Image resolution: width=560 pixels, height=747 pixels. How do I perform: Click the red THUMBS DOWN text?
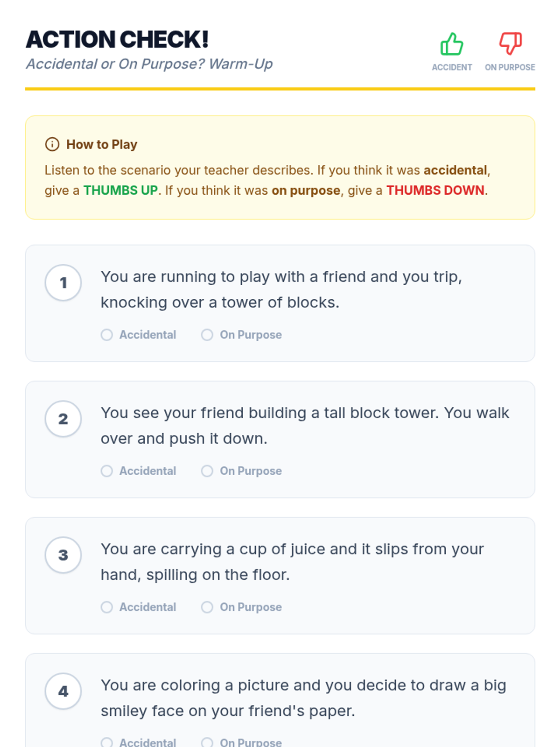(435, 190)
